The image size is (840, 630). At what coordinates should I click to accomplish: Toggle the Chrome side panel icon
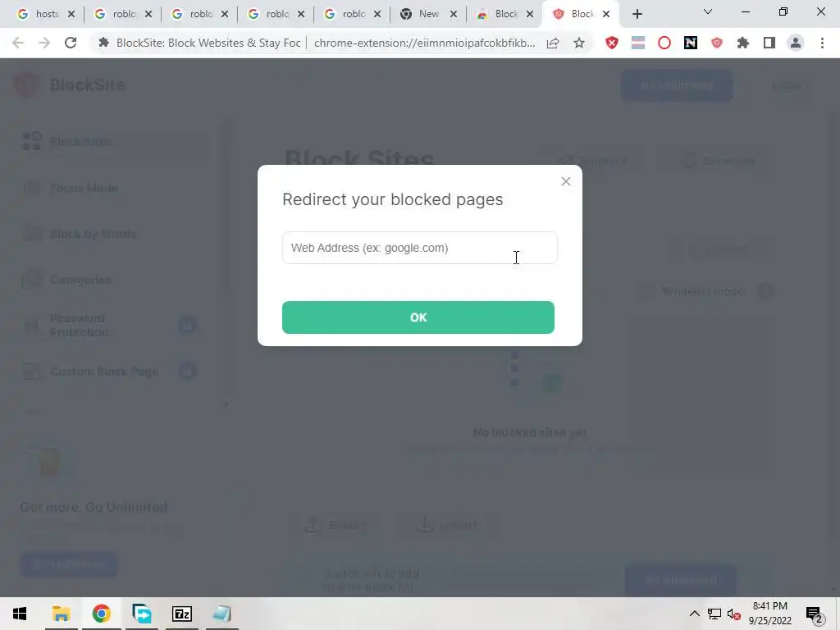[769, 43]
